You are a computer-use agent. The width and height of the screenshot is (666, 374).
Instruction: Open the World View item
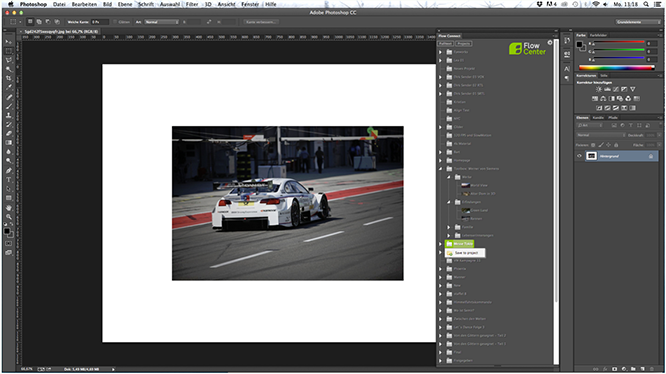479,186
